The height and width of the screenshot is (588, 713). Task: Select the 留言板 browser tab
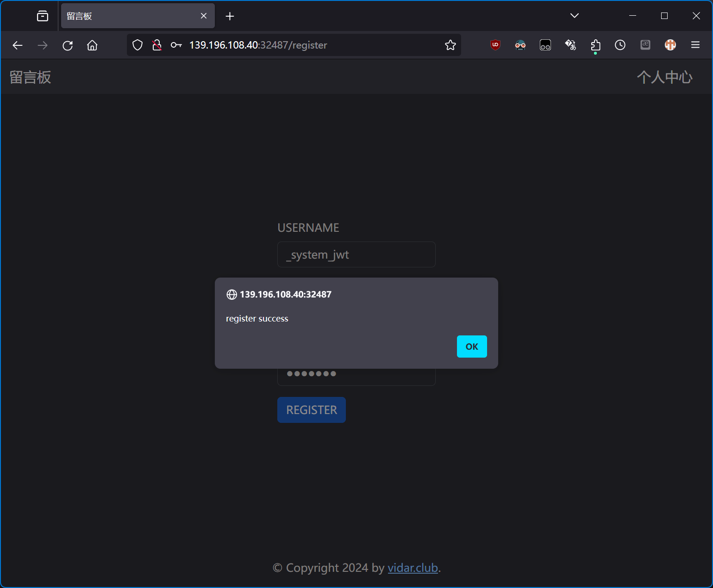click(130, 16)
